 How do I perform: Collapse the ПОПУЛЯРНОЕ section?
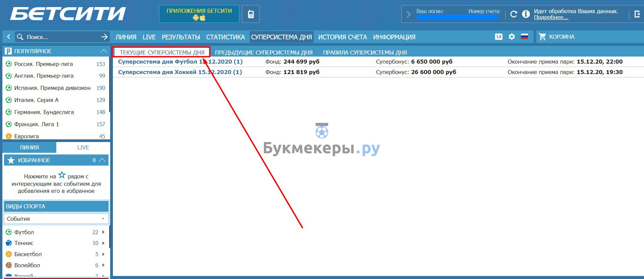[x=103, y=51]
